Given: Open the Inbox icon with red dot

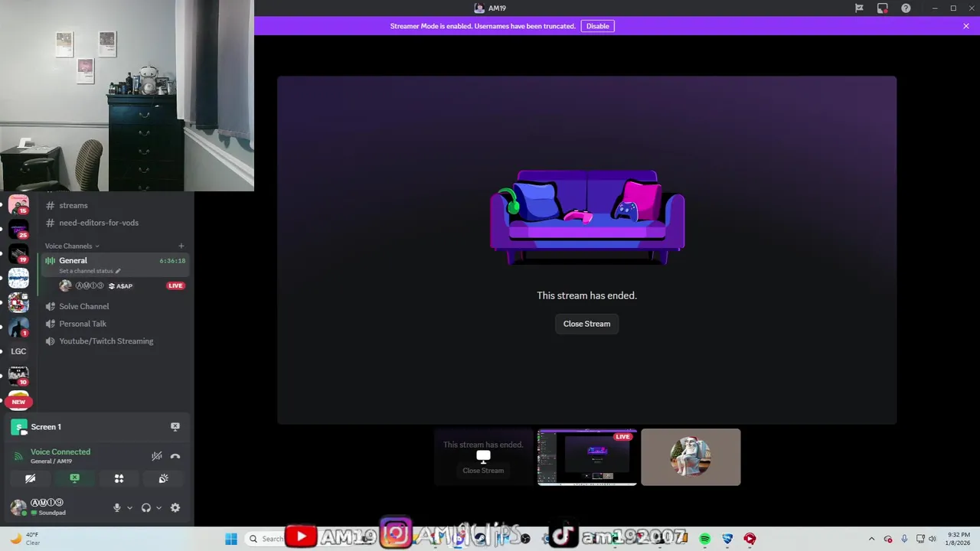Looking at the screenshot, I should click(883, 8).
